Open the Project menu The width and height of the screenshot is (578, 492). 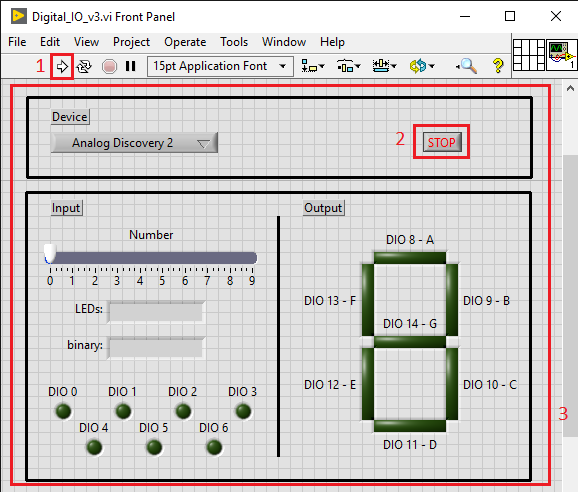tap(131, 42)
